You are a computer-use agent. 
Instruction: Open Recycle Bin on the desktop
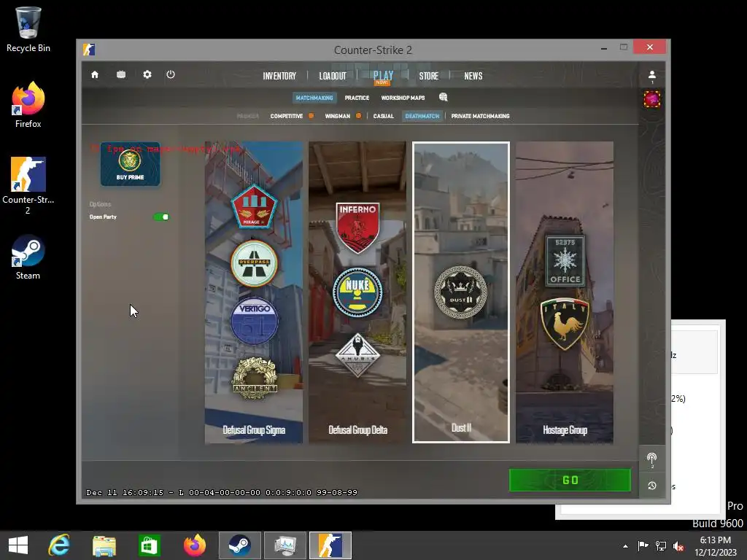point(28,29)
